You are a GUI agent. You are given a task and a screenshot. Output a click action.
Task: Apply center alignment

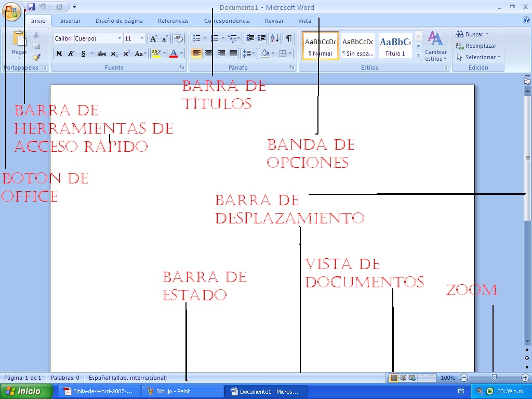pos(208,54)
